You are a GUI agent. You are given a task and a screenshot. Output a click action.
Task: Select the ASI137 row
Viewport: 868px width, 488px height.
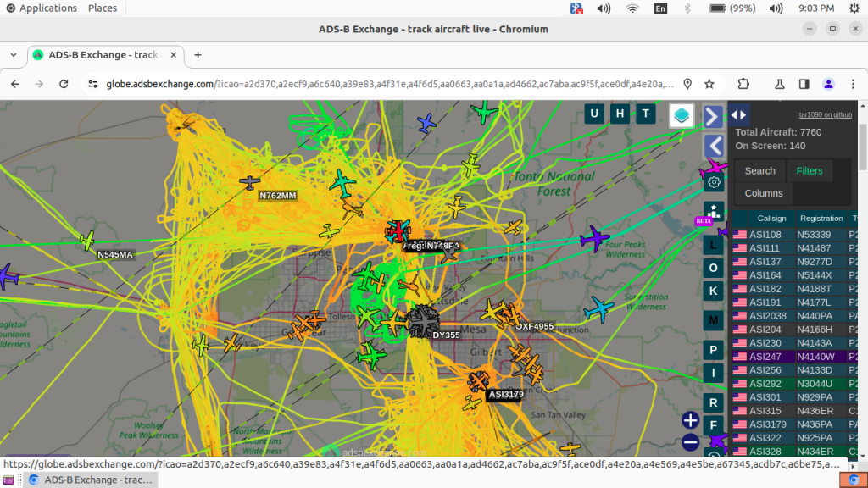(x=795, y=262)
